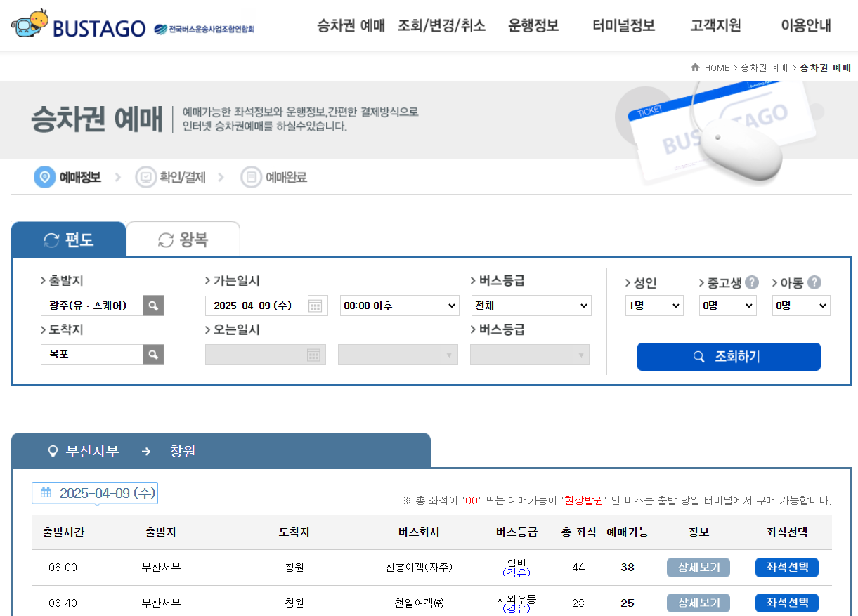The image size is (858, 616).
Task: Click 상세보기 for the 06:00 bus
Action: point(698,568)
